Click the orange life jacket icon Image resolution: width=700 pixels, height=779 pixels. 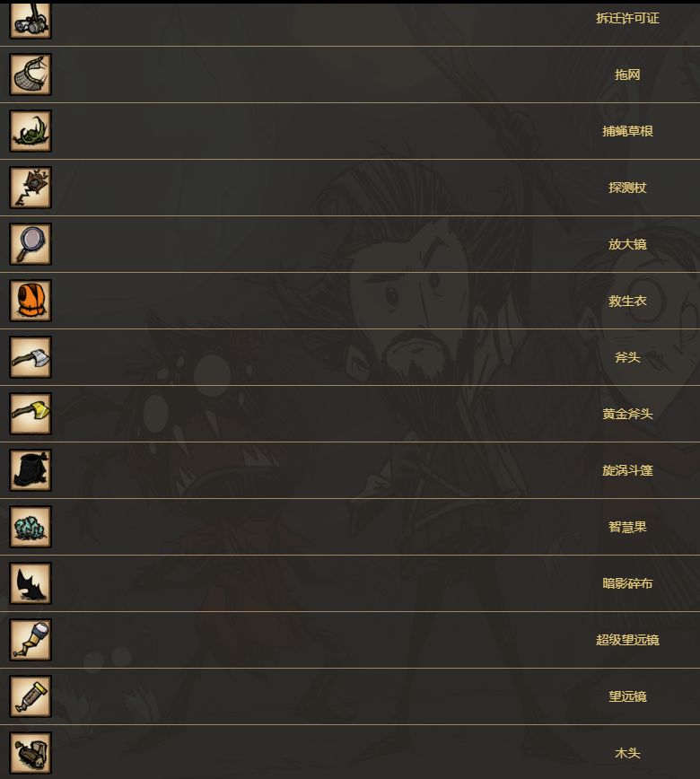click(x=31, y=301)
